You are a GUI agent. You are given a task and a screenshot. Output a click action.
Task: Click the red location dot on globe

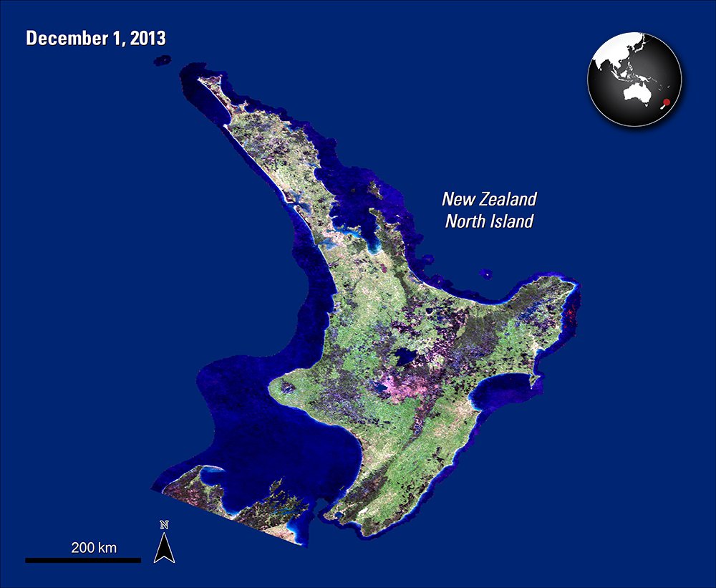666,102
